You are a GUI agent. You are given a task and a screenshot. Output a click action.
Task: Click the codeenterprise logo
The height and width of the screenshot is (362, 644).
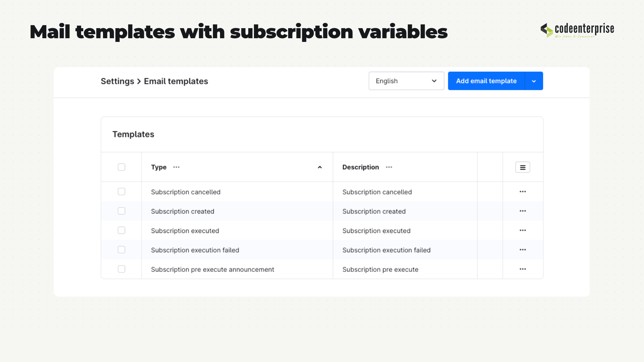[577, 30]
